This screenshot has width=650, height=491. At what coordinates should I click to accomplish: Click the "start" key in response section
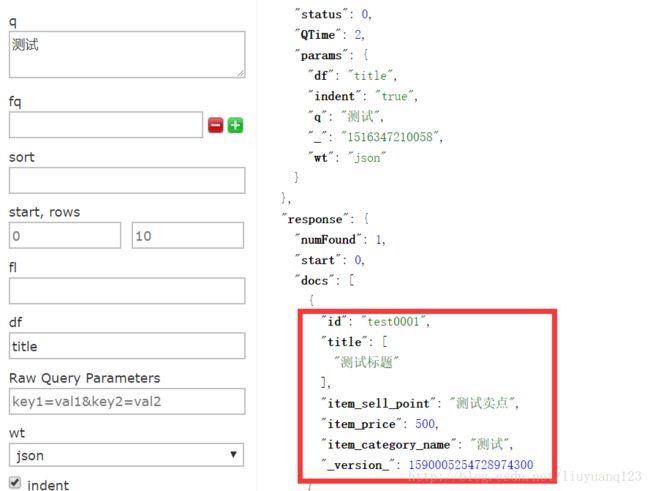click(318, 260)
